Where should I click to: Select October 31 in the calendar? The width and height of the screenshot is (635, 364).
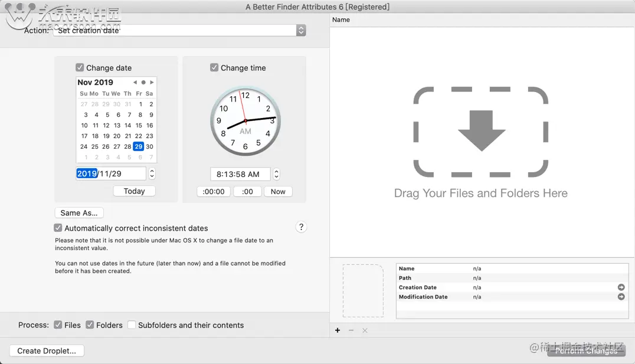[x=128, y=104]
